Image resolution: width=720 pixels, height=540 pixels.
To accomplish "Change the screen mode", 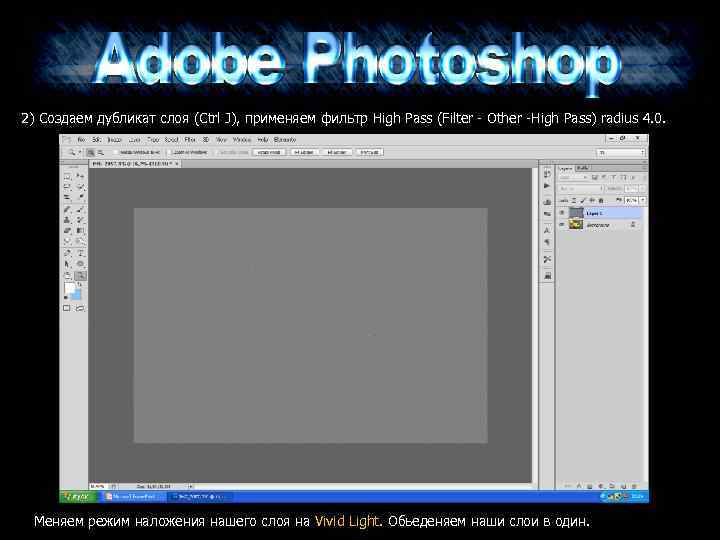I will (x=80, y=308).
